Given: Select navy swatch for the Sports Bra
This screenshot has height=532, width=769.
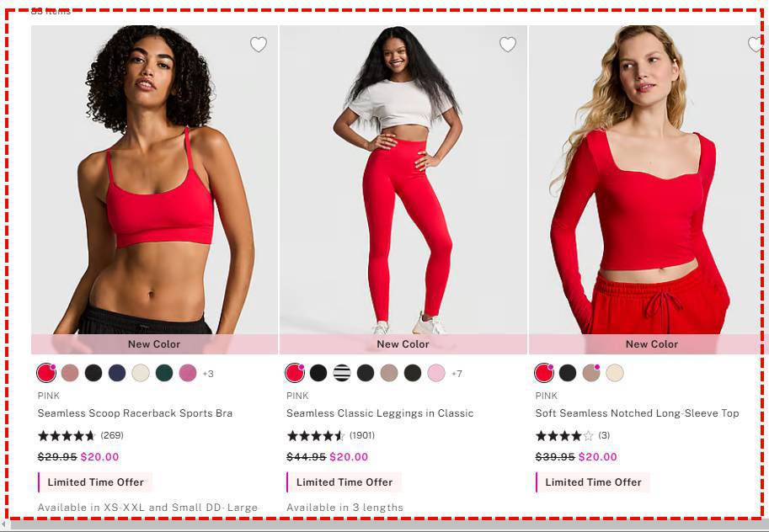Looking at the screenshot, I should click(x=117, y=373).
